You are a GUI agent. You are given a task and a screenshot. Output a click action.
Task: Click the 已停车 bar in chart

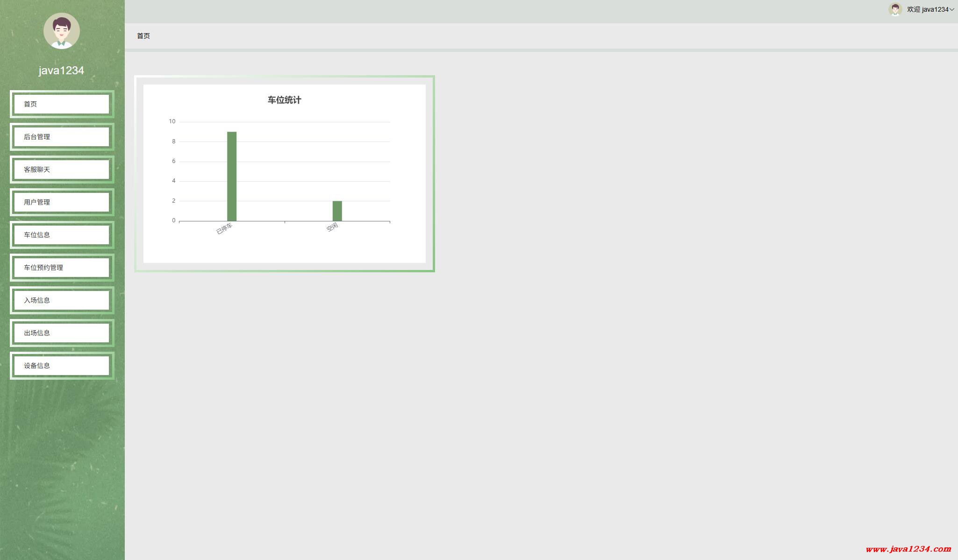coord(232,177)
